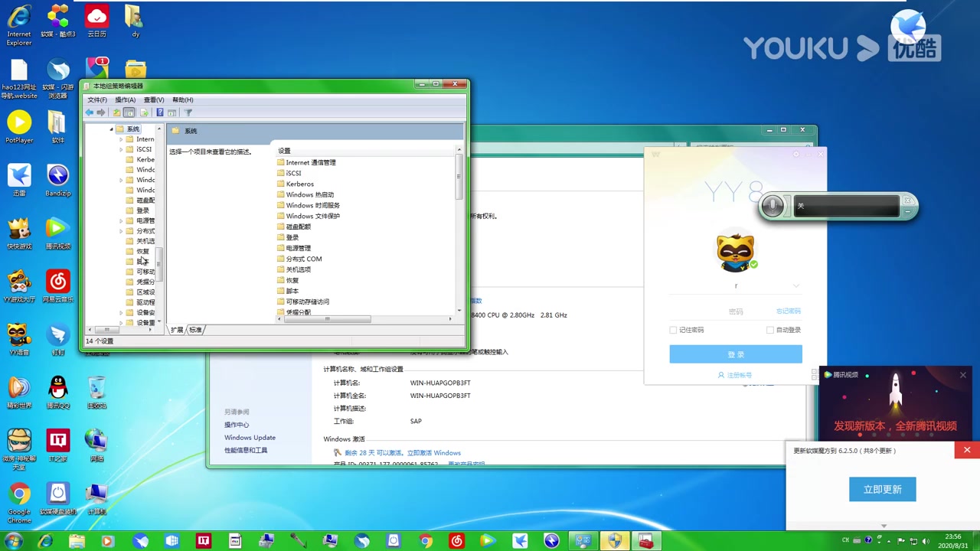This screenshot has height=551, width=980.
Task: Select the 关机选项 folder in settings list
Action: tap(294, 269)
